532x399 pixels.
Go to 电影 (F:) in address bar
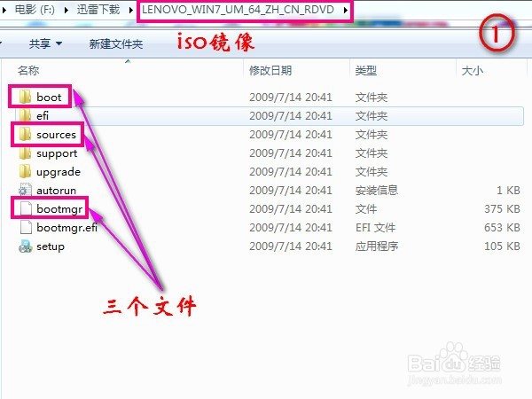pos(35,10)
